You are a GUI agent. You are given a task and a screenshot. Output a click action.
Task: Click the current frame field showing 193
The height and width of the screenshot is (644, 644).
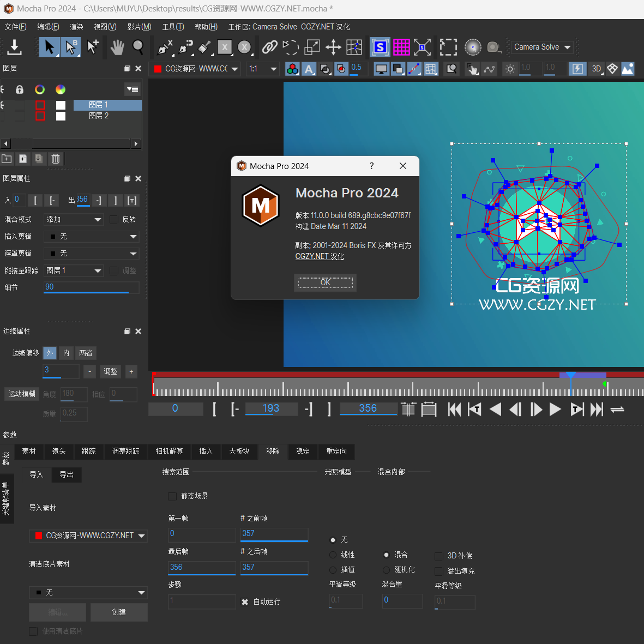(x=271, y=408)
